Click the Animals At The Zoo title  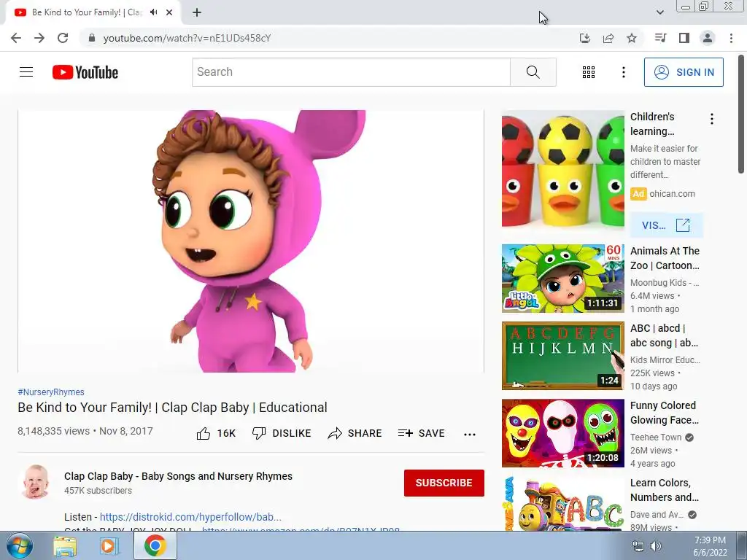665,258
